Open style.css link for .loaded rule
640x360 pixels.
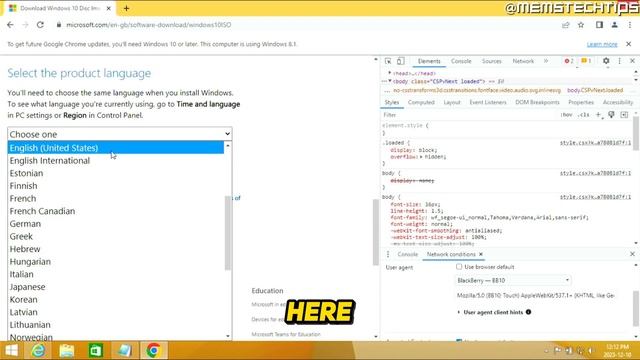(595, 143)
